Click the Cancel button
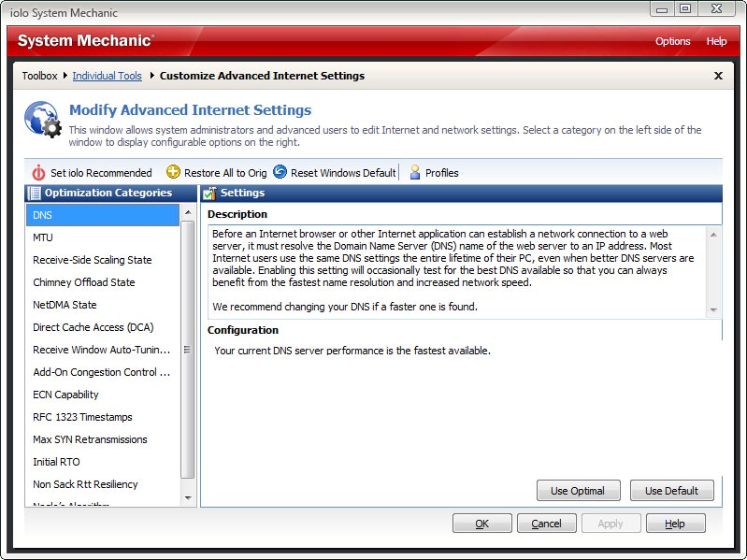747x560 pixels. 546,524
